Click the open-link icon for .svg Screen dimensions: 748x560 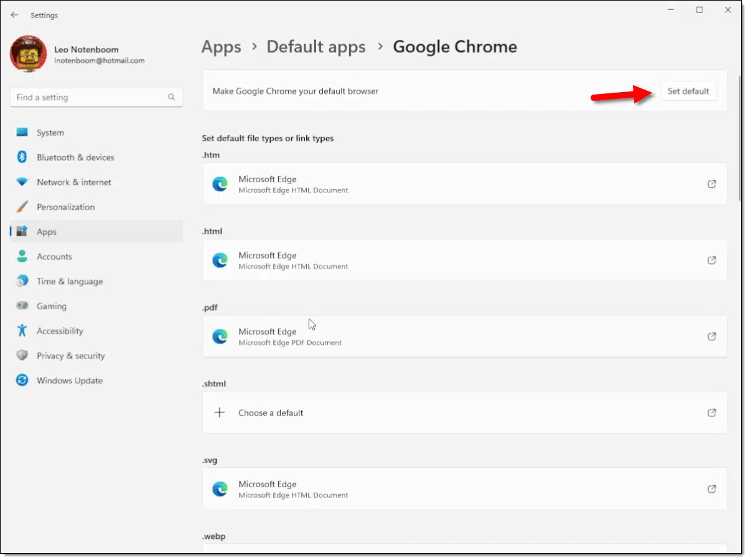[712, 489]
